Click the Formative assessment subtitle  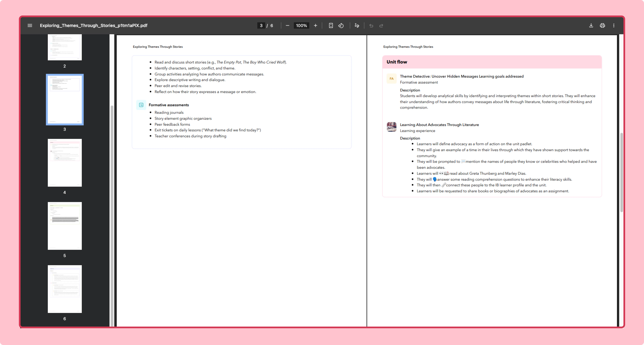pos(419,82)
